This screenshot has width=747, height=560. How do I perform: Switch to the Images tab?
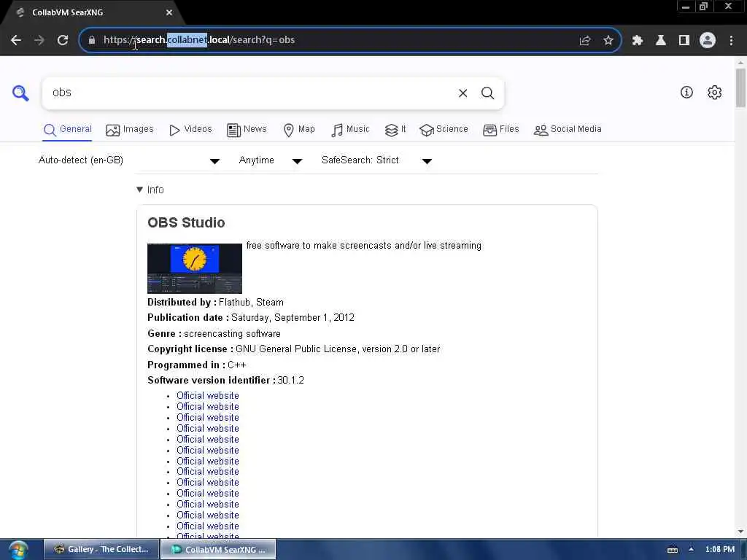click(x=130, y=130)
